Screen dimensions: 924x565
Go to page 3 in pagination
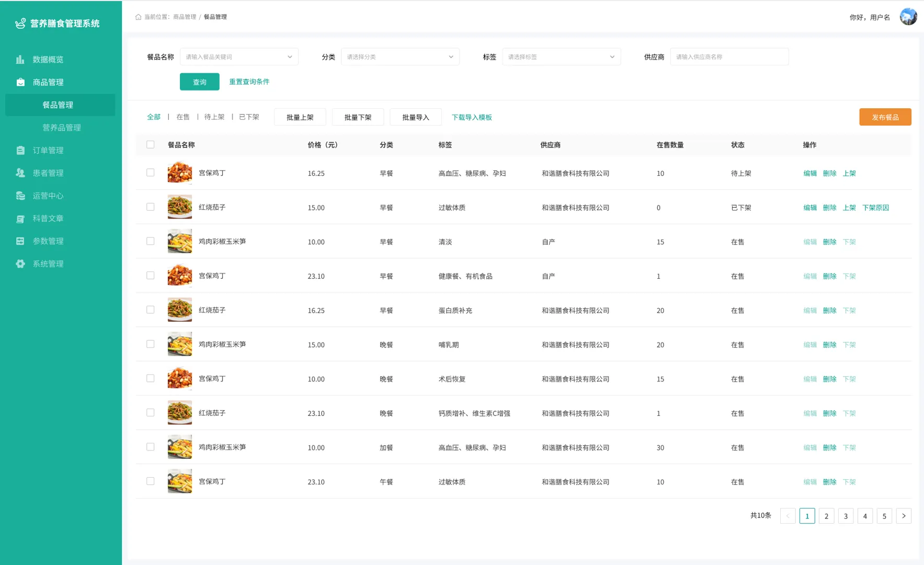click(846, 516)
